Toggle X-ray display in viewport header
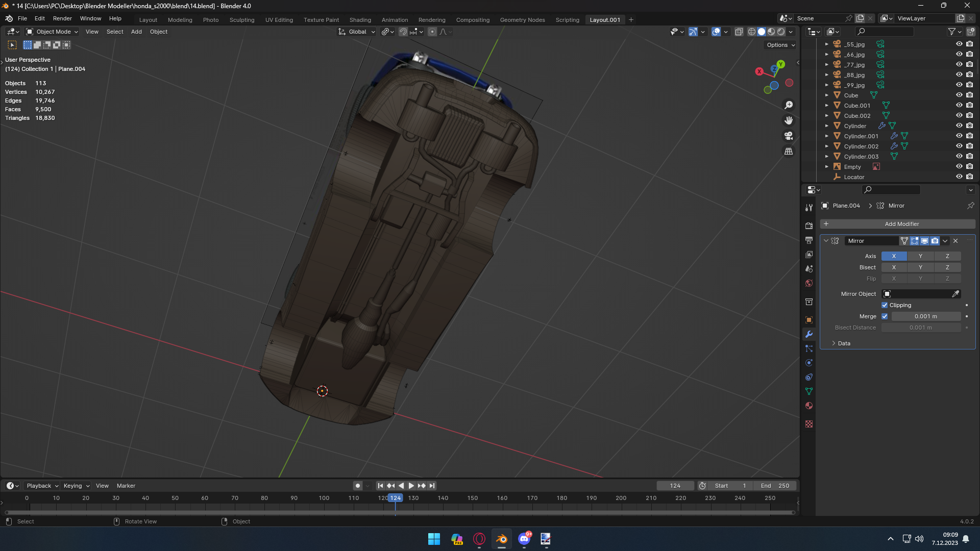Viewport: 980px width, 551px height. click(x=739, y=32)
